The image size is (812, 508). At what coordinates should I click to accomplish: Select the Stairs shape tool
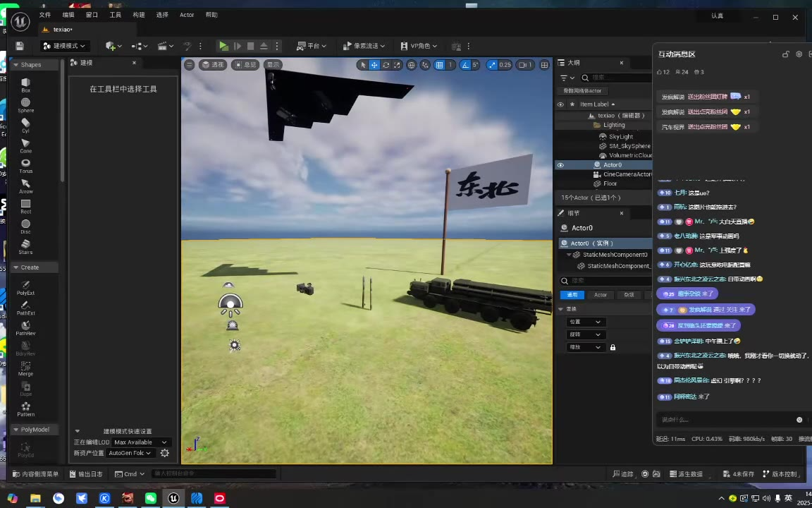[25, 245]
